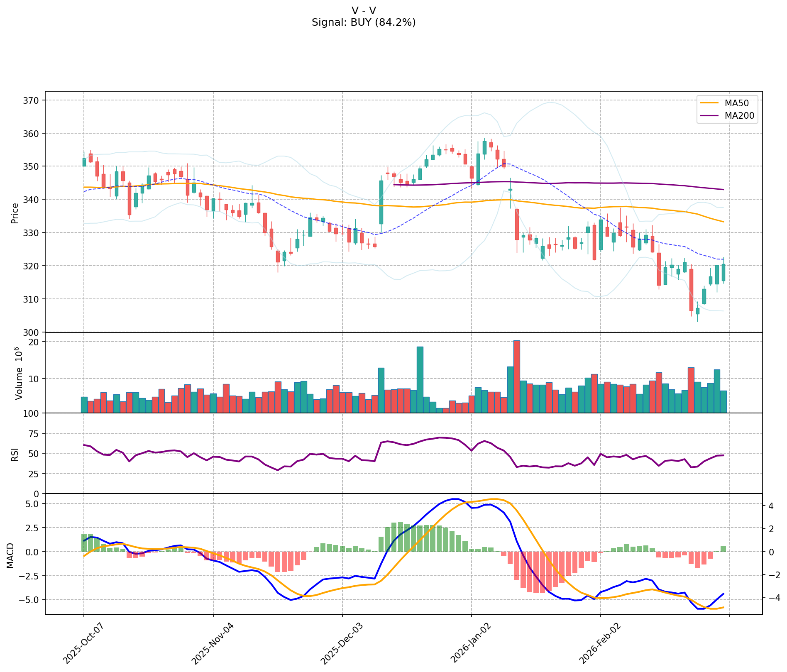Click the 'V - V' chart title

363,11
